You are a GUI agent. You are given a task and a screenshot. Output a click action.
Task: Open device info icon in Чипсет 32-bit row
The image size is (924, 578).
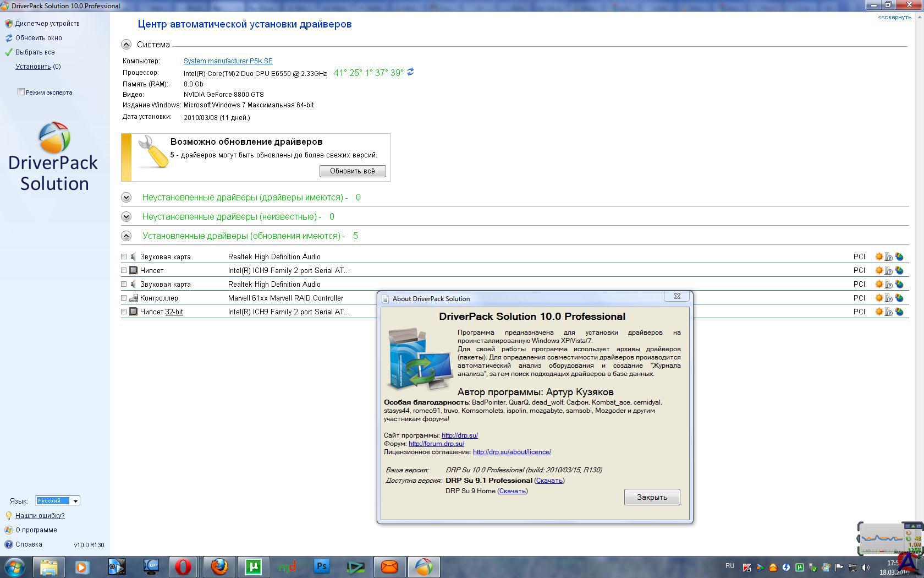(889, 312)
